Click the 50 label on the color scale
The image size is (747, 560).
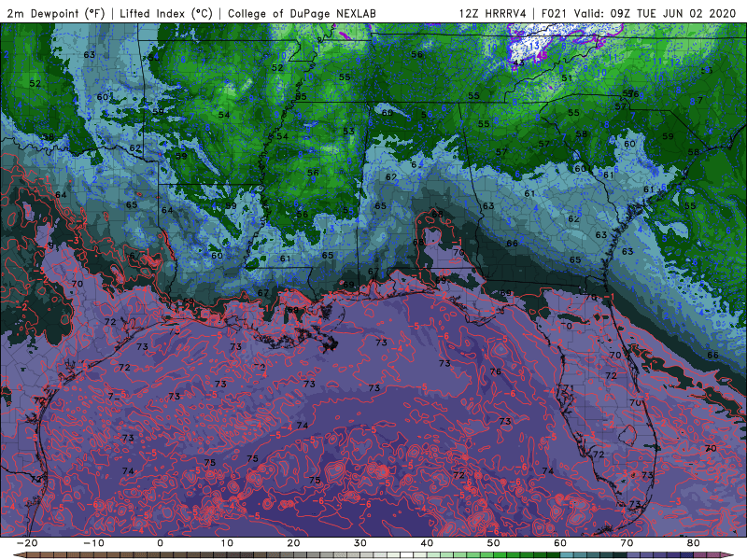coord(494,543)
